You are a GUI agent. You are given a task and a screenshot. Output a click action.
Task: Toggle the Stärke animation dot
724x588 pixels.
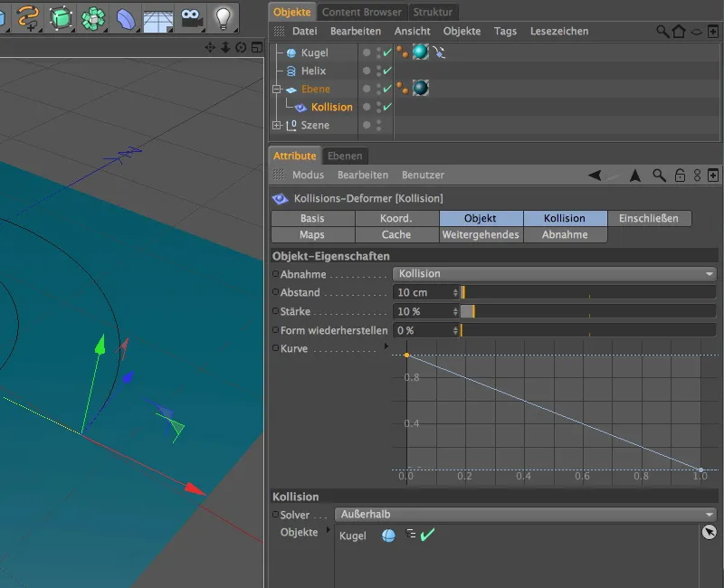tap(275, 311)
